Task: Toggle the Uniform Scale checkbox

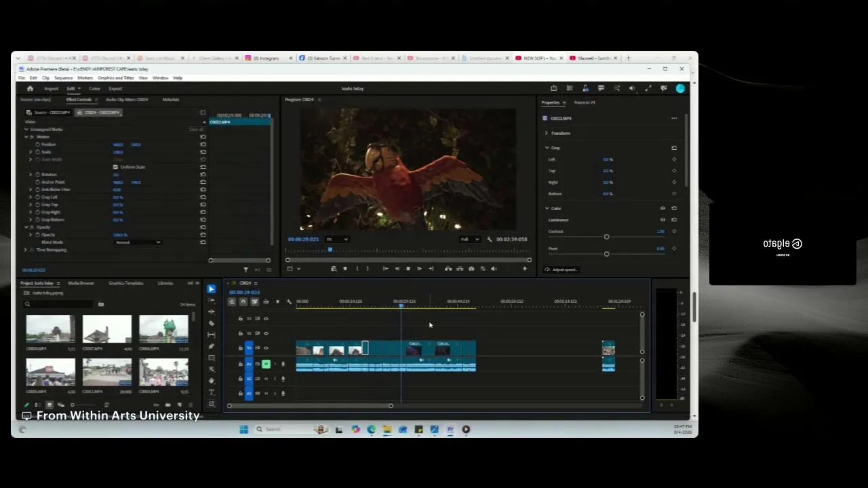Action: [x=115, y=167]
